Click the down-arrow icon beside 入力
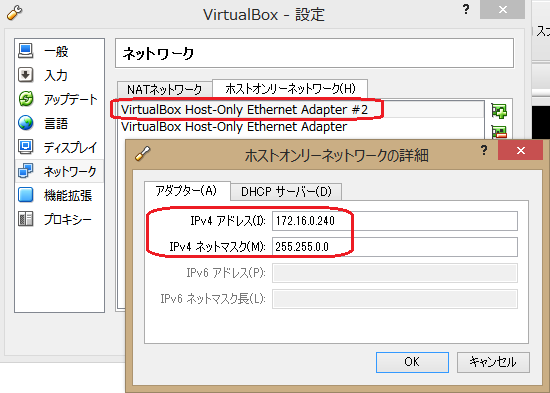The height and width of the screenshot is (393, 550). click(x=26, y=75)
